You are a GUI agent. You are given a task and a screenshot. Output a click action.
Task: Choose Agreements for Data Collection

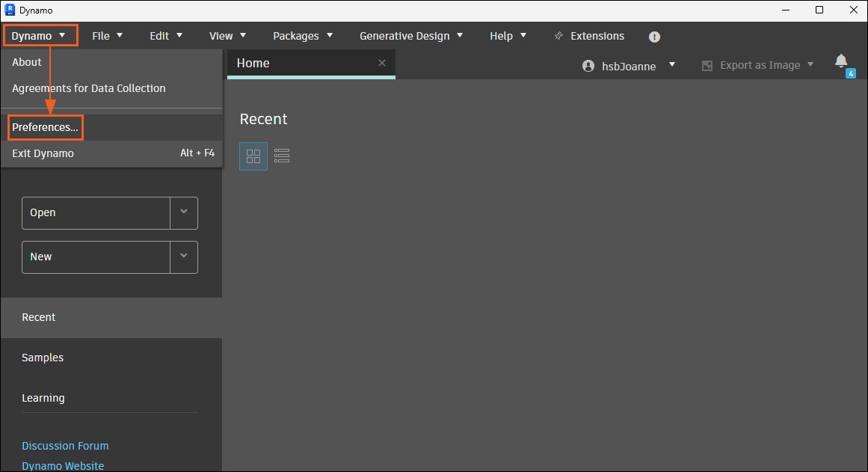[x=111, y=88]
